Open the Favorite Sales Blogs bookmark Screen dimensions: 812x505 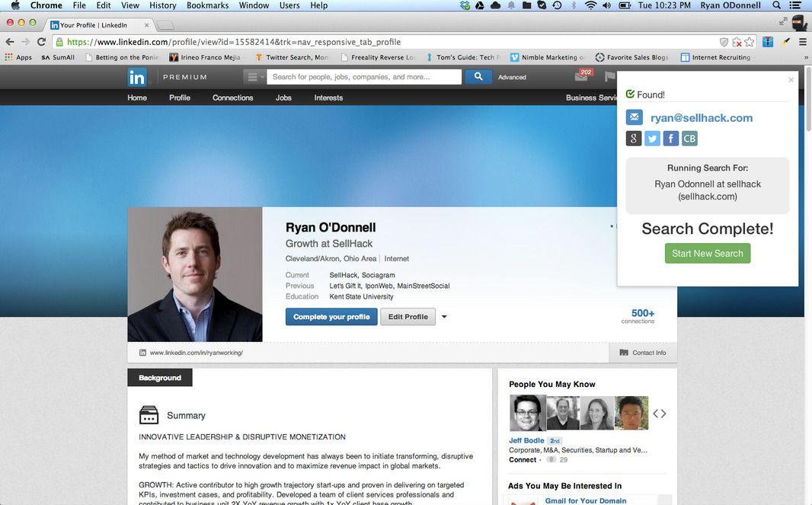click(x=631, y=57)
